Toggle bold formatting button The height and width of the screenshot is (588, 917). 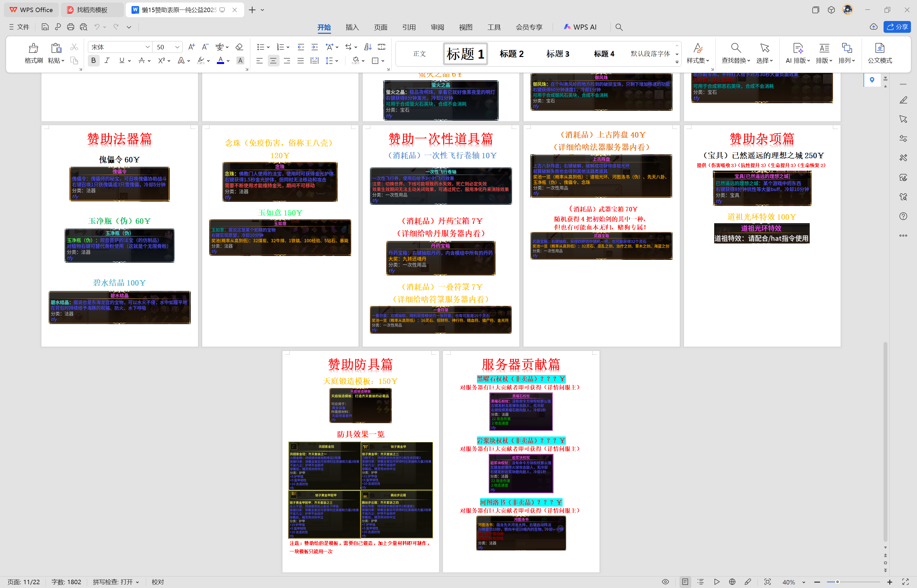point(94,61)
